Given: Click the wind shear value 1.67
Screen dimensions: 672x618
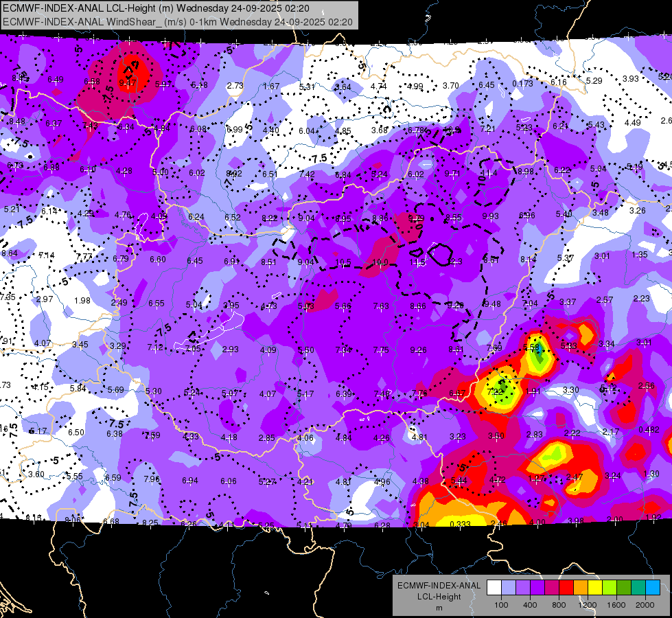Looking at the screenshot, I should tap(271, 87).
